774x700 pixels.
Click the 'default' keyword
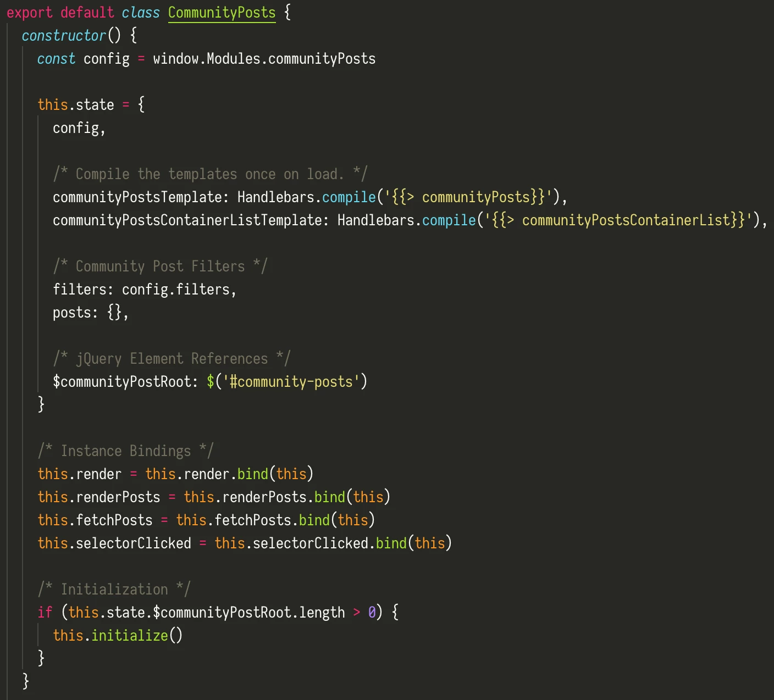(87, 13)
